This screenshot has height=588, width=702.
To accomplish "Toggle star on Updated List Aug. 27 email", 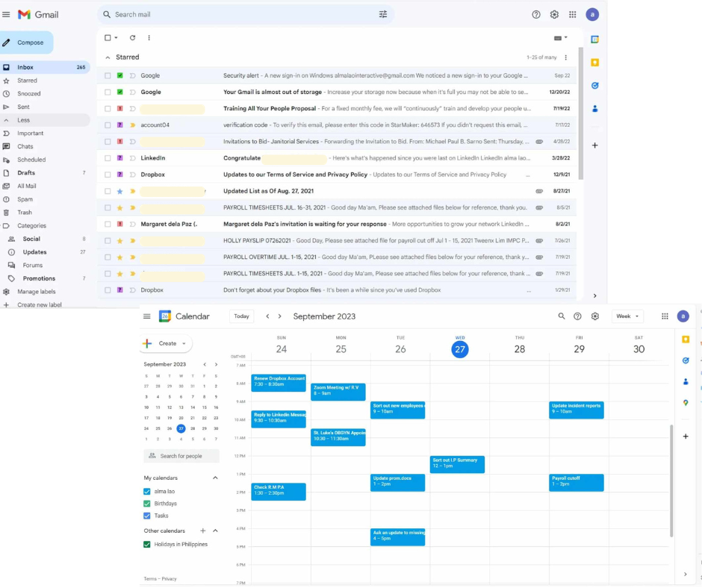I will (119, 191).
